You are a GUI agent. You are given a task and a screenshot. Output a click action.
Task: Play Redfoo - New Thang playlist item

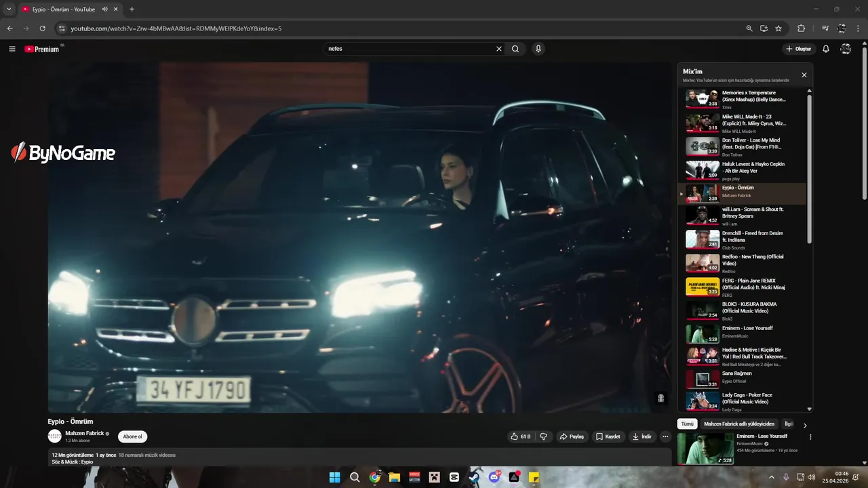[743, 264]
